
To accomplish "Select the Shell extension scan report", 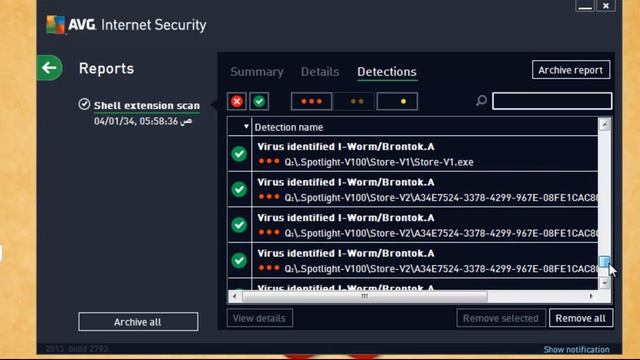I will pos(147,106).
